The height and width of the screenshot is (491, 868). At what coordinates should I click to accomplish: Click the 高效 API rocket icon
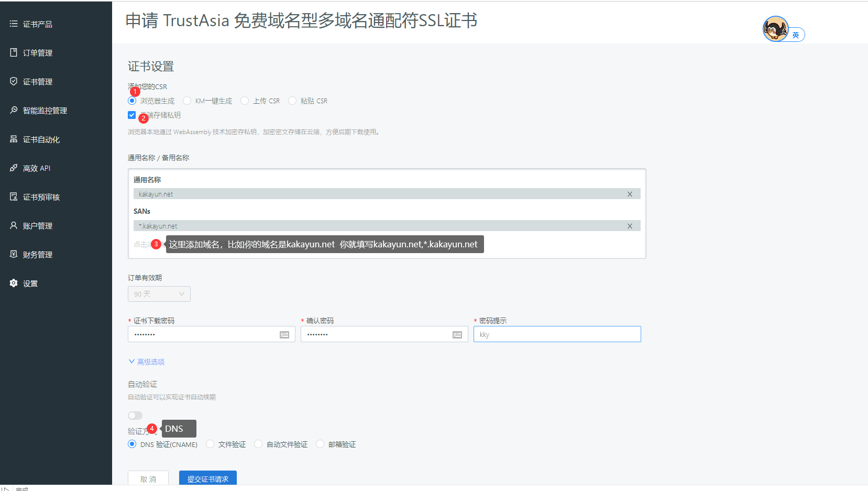pyautogui.click(x=14, y=168)
